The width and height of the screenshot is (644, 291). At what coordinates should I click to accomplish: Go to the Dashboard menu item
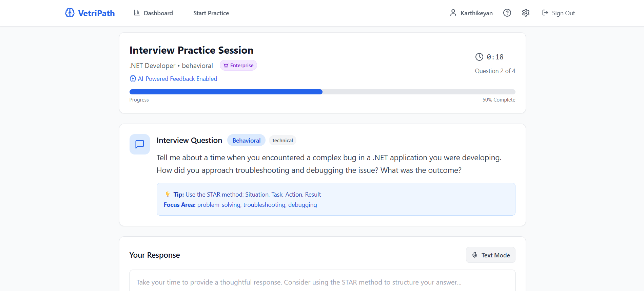pos(158,13)
